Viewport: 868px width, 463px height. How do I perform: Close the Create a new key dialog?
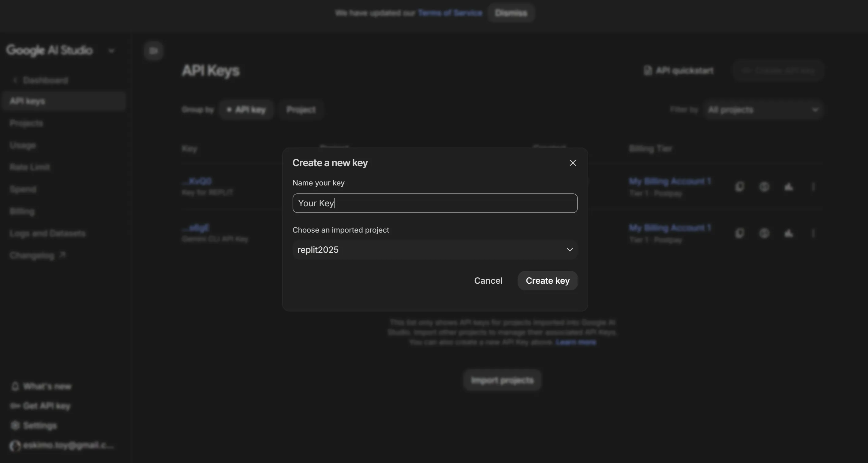point(572,163)
